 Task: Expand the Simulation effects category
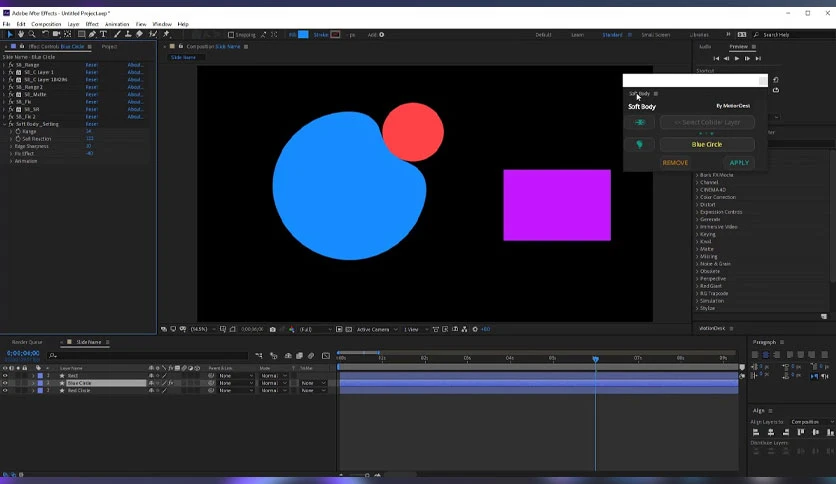[x=697, y=301]
